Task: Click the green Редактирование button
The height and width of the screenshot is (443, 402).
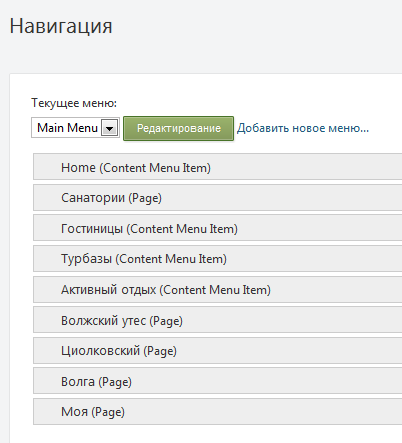Action: (178, 128)
